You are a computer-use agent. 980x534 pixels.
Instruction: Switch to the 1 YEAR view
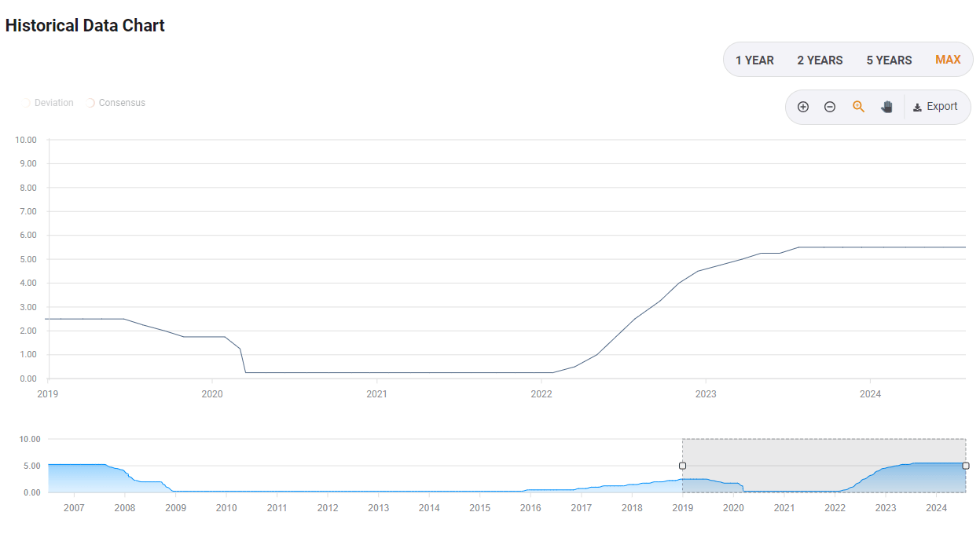[x=754, y=60]
